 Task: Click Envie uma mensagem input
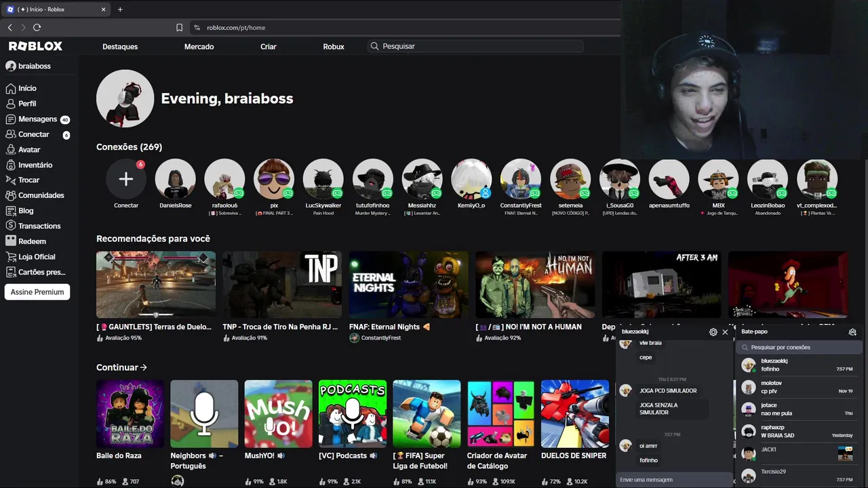tap(674, 480)
